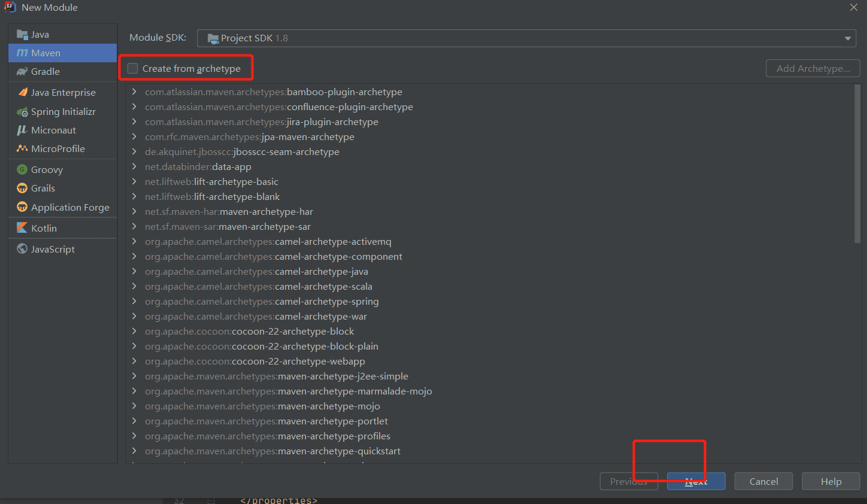Viewport: 867px width, 504px height.
Task: Click the archetype list scrollbar
Action: point(857,163)
